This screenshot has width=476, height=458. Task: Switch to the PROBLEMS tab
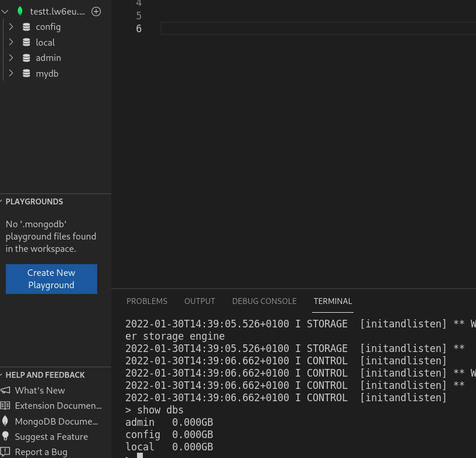coord(147,301)
